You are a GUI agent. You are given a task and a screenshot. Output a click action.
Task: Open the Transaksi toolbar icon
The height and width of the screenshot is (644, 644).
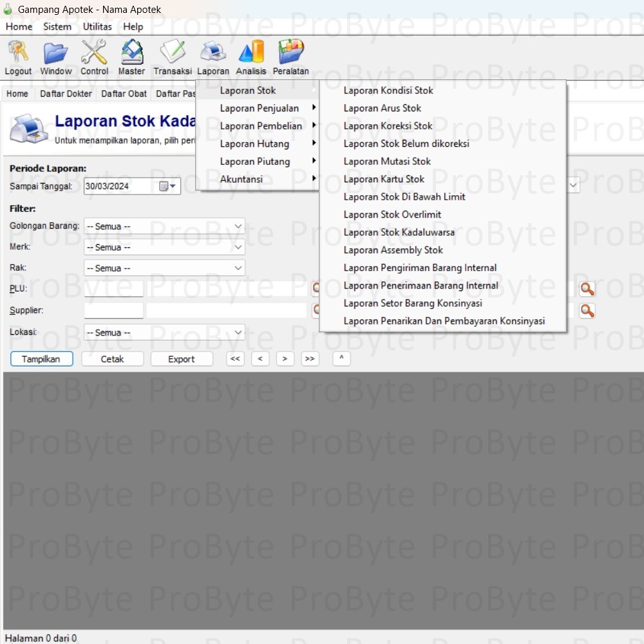(173, 52)
